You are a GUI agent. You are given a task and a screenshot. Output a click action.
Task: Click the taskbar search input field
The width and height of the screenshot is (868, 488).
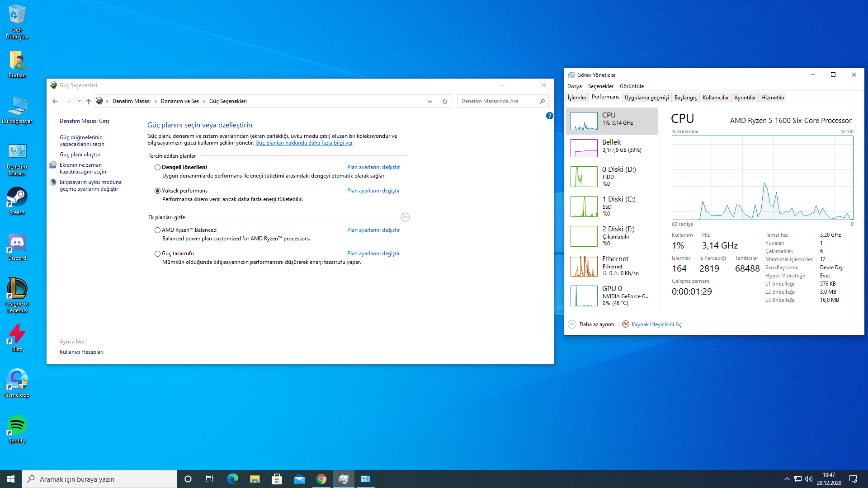coord(99,479)
